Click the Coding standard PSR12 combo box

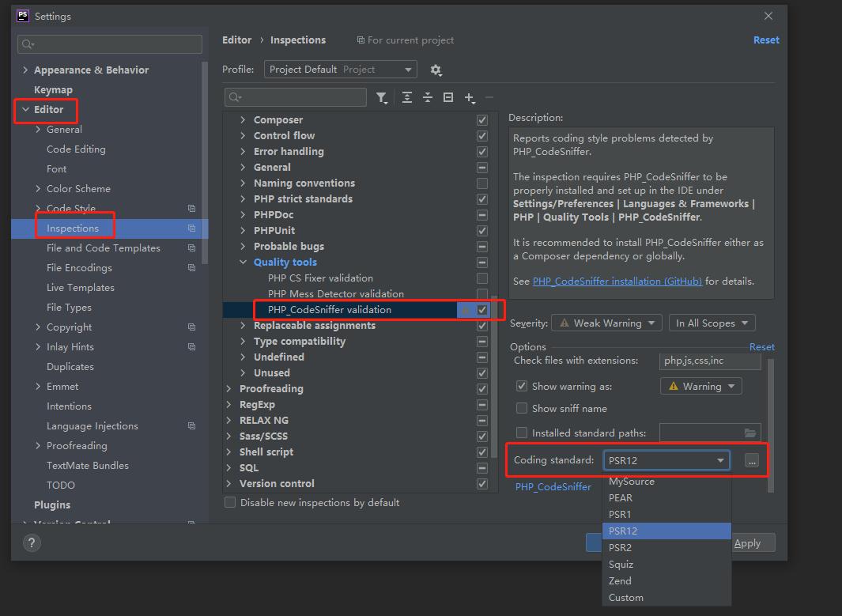(666, 460)
